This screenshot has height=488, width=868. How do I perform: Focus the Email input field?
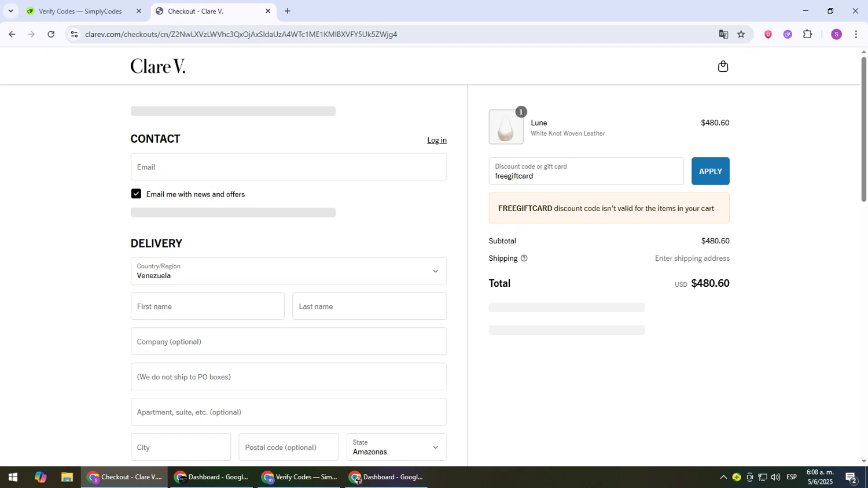point(289,167)
